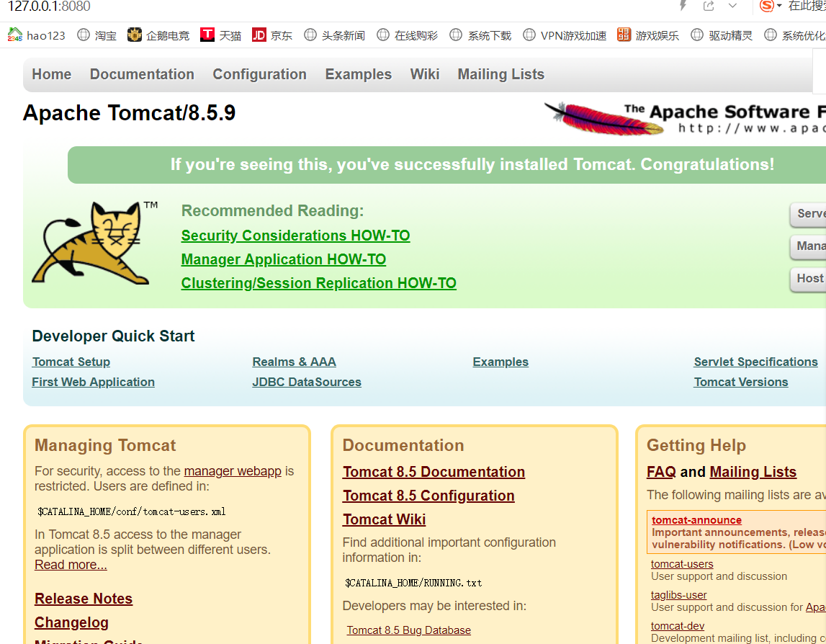Go to Home in Tomcat nav bar

click(x=52, y=74)
